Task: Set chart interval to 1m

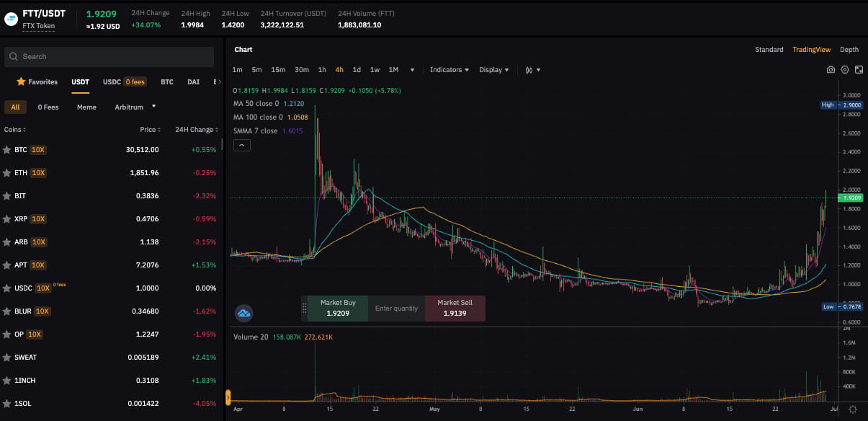Action: [237, 70]
